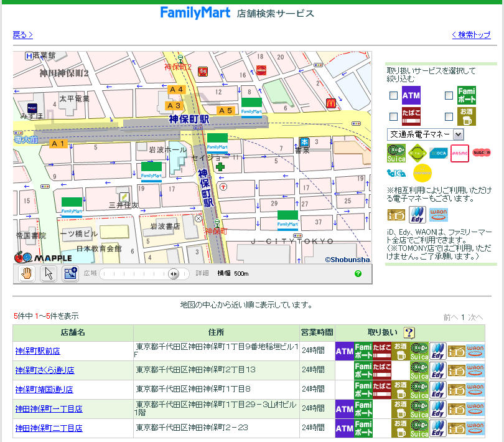Click the FamilyMart logo in the header
Viewport: 504px width, 442px height.
(x=195, y=13)
